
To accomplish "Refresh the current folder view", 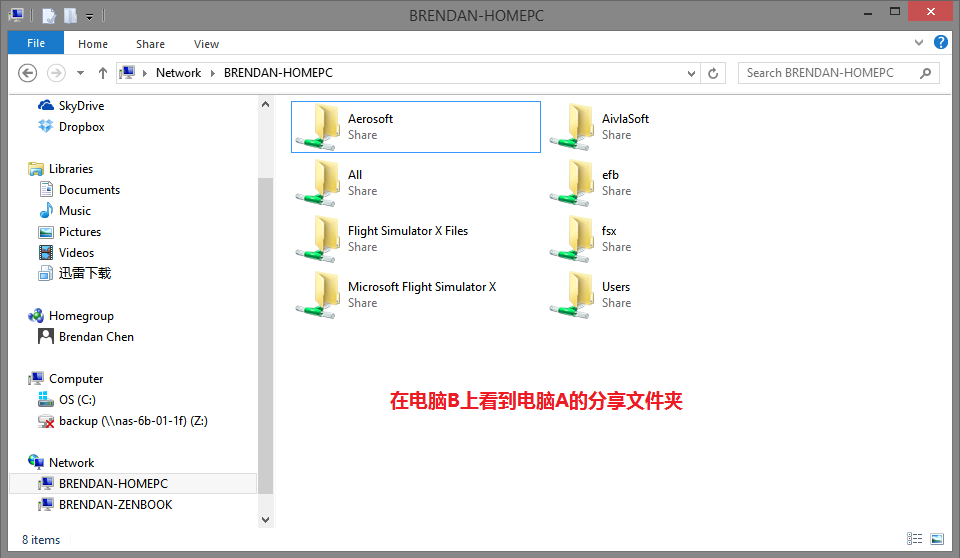I will coord(713,73).
